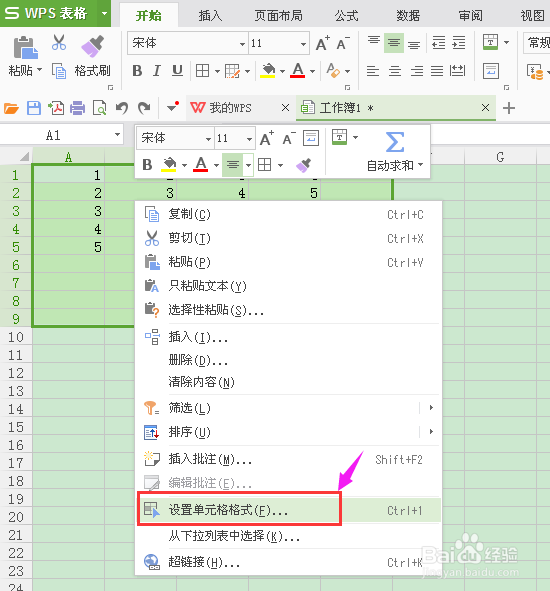This screenshot has width=550, height=591.
Task: Open mini toolbar font size dropdown
Action: (x=249, y=139)
